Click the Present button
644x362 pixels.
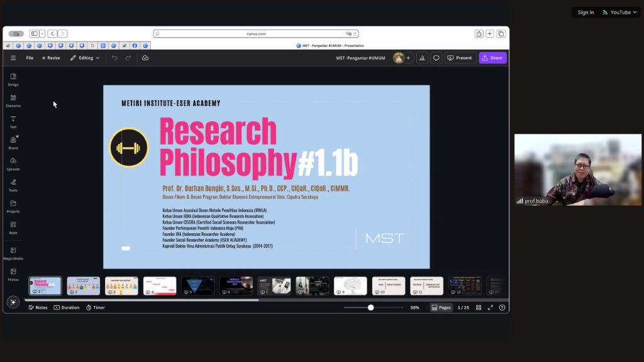click(460, 58)
